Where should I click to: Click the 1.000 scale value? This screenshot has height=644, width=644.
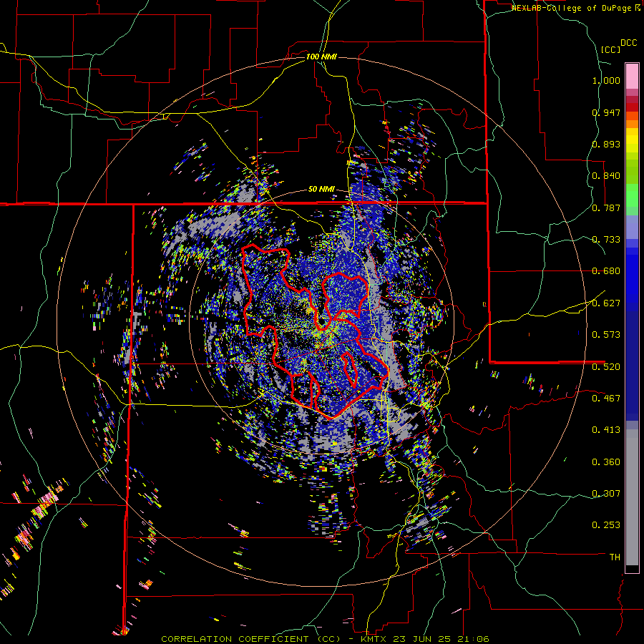[606, 80]
